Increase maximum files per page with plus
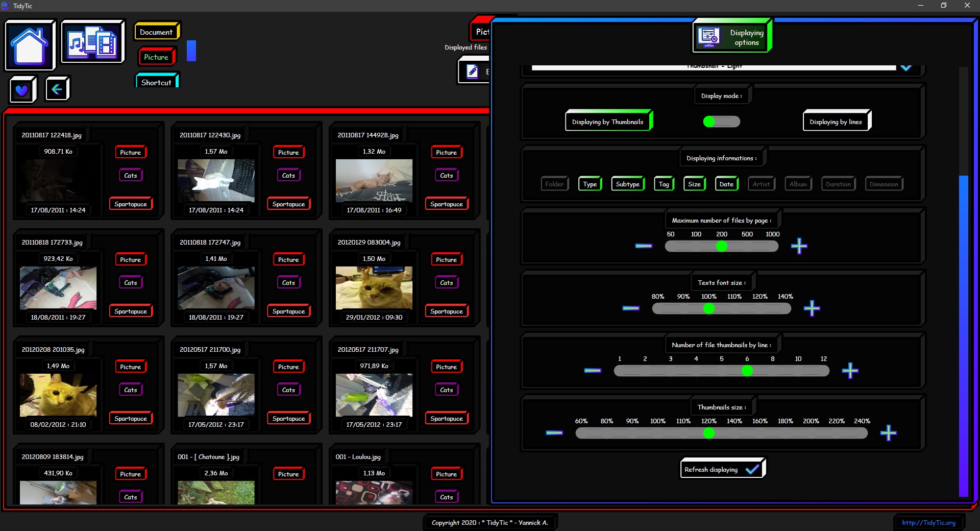This screenshot has height=531, width=980. click(x=799, y=246)
